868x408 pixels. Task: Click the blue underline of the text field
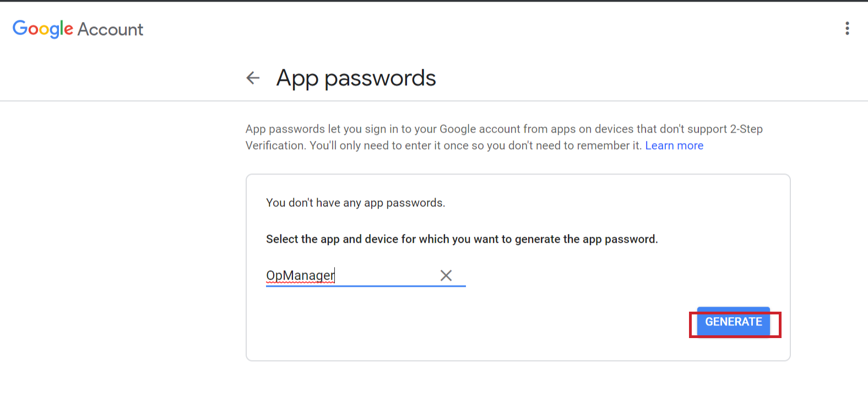(365, 285)
